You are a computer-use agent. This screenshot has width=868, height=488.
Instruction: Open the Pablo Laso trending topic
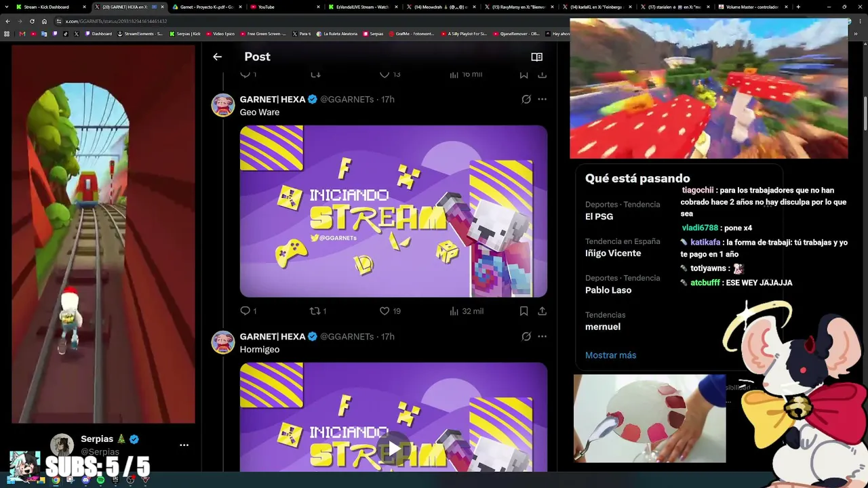click(623, 284)
